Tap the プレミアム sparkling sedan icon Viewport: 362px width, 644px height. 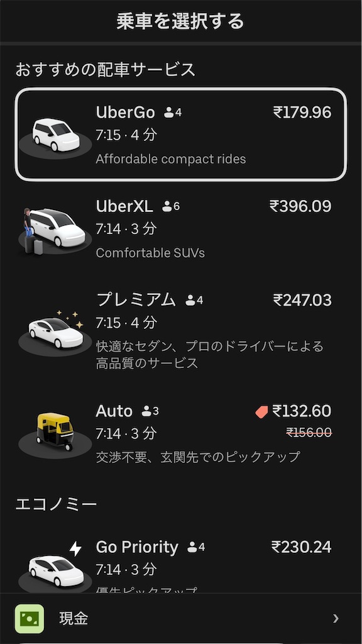pos(55,332)
